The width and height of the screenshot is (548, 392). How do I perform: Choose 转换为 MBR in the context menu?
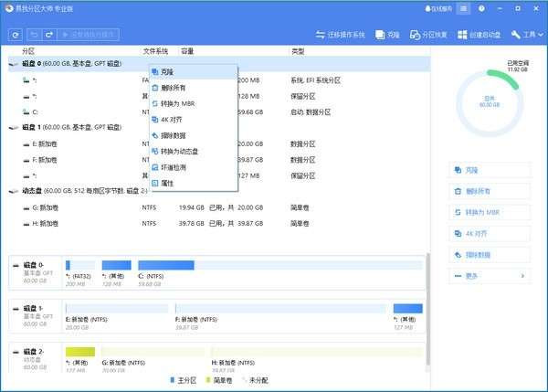194,103
